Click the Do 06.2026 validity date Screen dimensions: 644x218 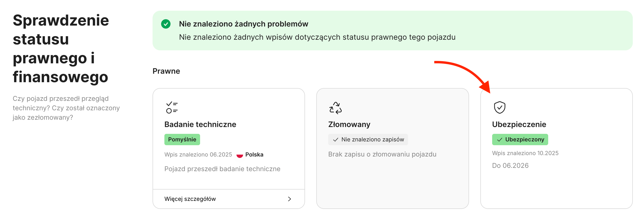(x=510, y=165)
